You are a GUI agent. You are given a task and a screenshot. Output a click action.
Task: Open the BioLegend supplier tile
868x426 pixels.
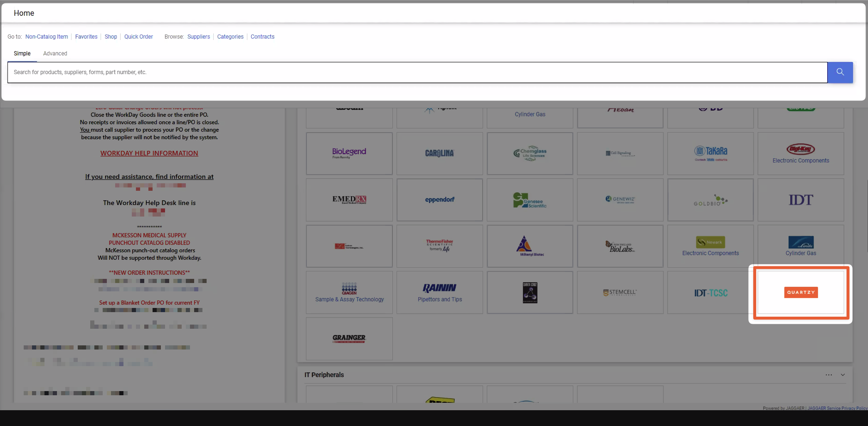click(349, 153)
